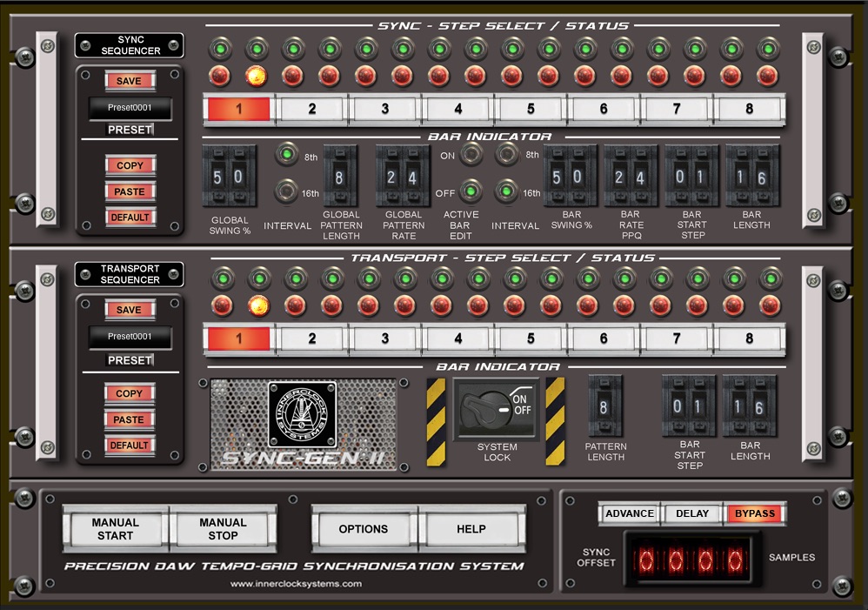Paste a preset in the Transport Sequencer

point(130,419)
